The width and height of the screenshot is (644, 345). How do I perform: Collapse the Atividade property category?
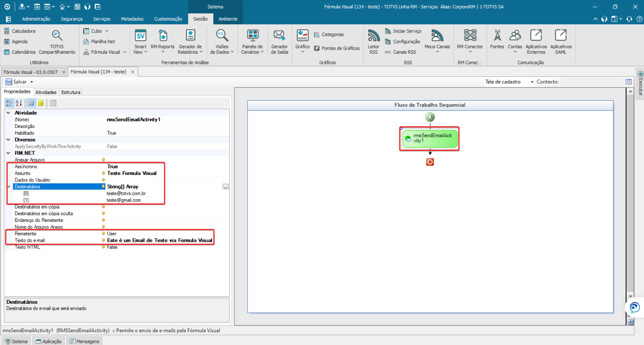[x=8, y=113]
